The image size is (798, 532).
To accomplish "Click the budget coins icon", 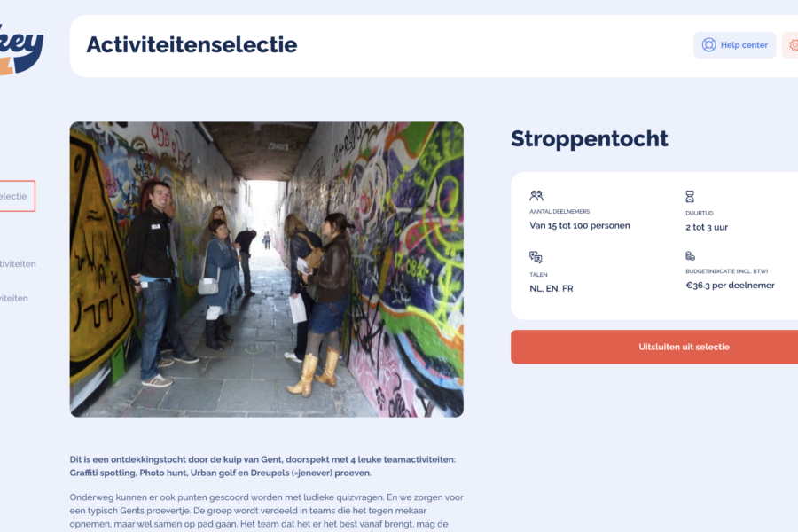I will [x=690, y=256].
